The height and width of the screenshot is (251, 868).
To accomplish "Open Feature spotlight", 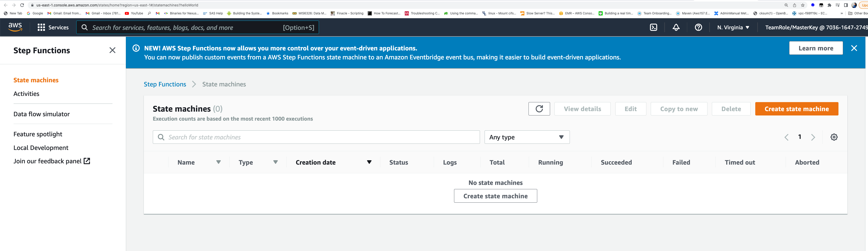I will (x=38, y=134).
